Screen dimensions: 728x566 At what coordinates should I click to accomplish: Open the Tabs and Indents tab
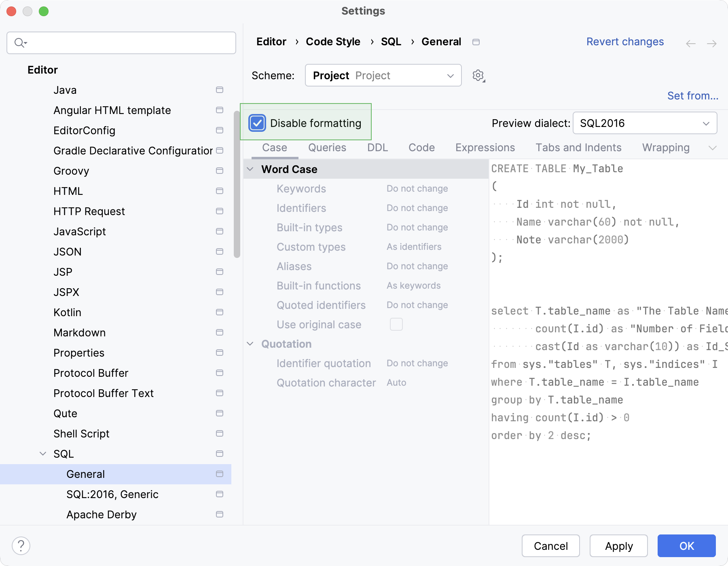pyautogui.click(x=578, y=147)
